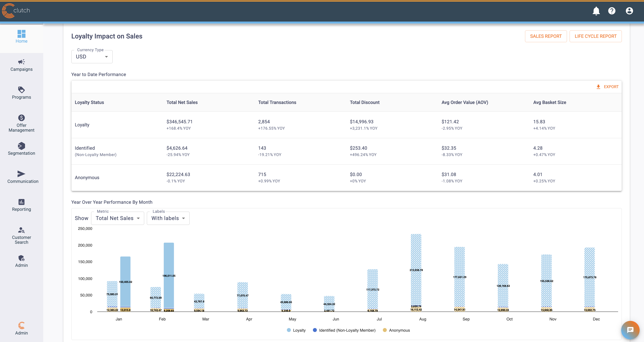This screenshot has height=342, width=644.
Task: Open the Metric Total Net Sales dropdown
Action: pyautogui.click(x=117, y=218)
